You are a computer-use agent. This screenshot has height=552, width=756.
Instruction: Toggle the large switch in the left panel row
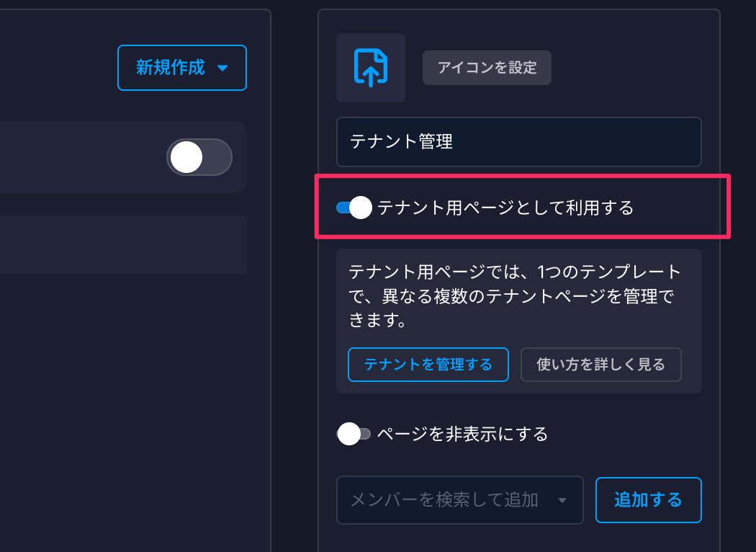199,157
